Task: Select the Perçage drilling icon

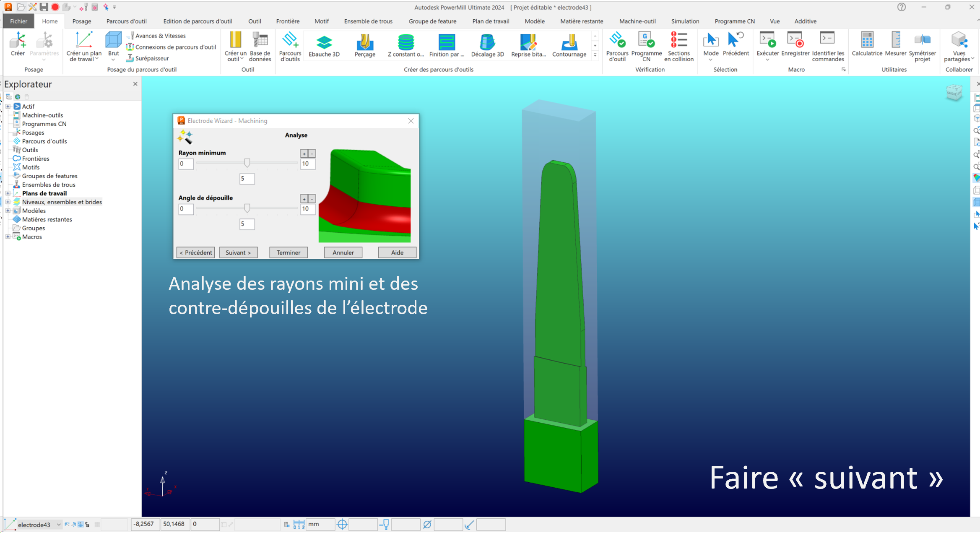Action: tap(364, 42)
